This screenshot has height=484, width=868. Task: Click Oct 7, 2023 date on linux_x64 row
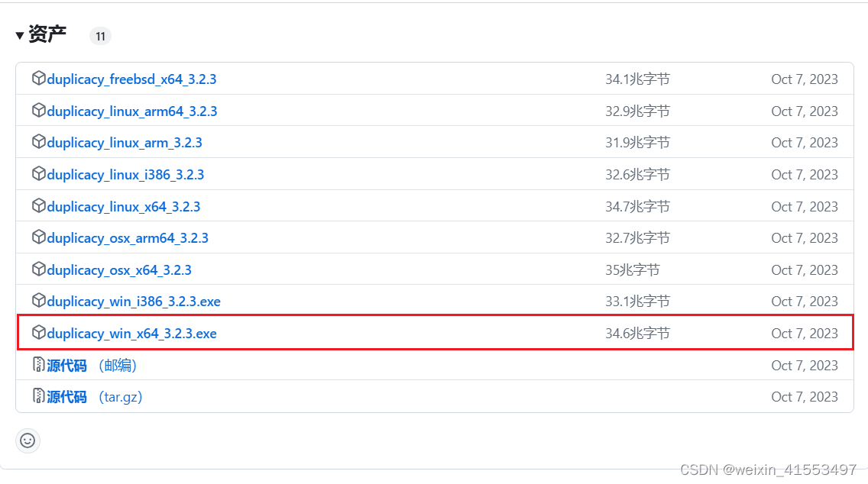pyautogui.click(x=805, y=207)
